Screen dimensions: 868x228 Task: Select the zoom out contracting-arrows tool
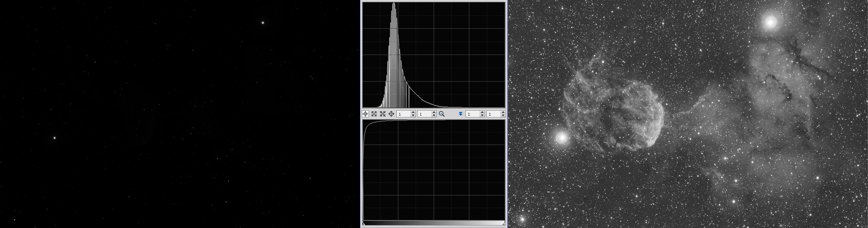point(383,114)
